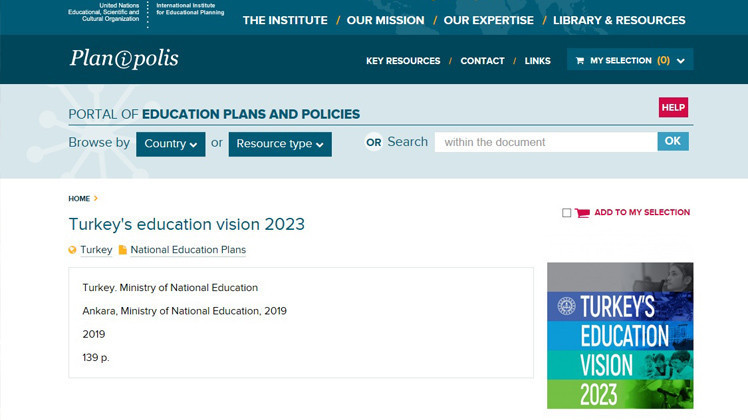748x420 pixels.
Task: Open the Key Resources link
Action: coord(403,61)
